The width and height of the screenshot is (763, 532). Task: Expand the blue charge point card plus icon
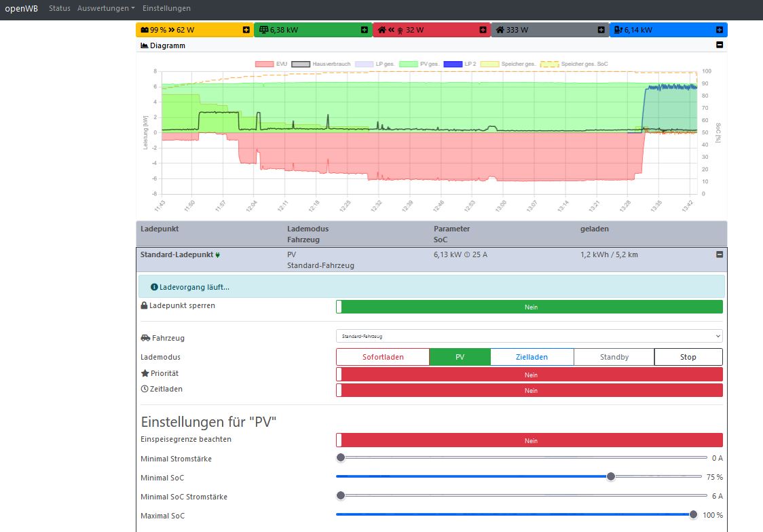pos(719,30)
